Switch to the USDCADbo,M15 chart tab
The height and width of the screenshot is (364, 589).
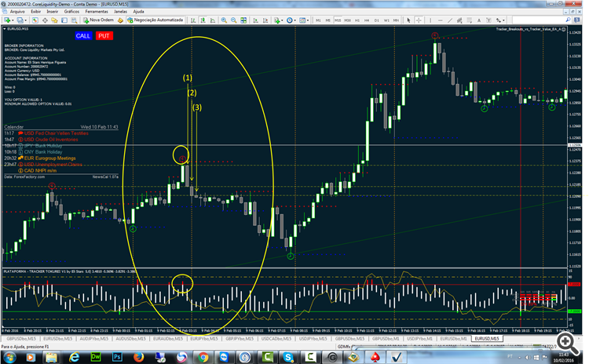click(x=276, y=338)
